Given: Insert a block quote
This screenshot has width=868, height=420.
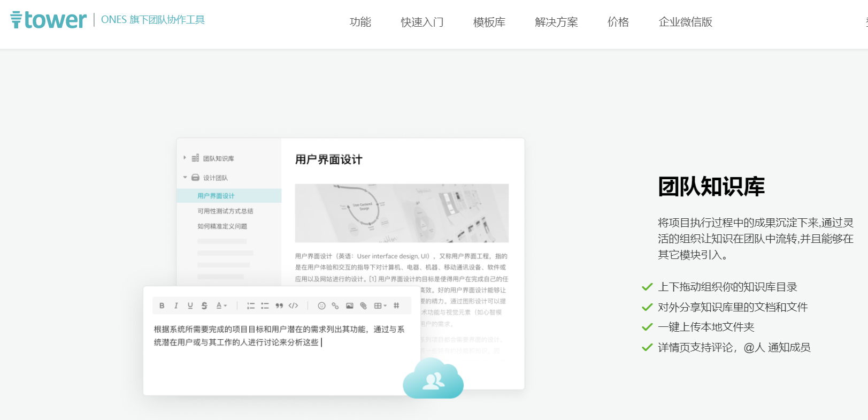Looking at the screenshot, I should pos(279,306).
